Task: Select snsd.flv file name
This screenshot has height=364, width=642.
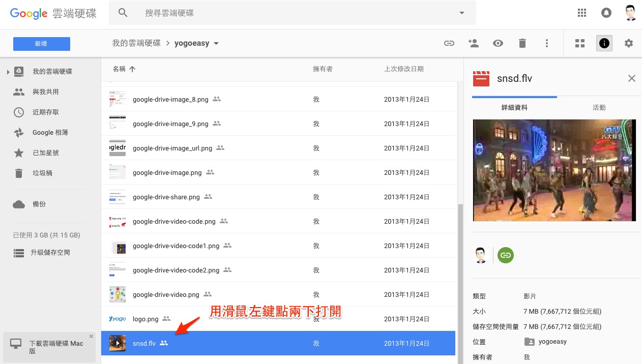Action: [144, 343]
